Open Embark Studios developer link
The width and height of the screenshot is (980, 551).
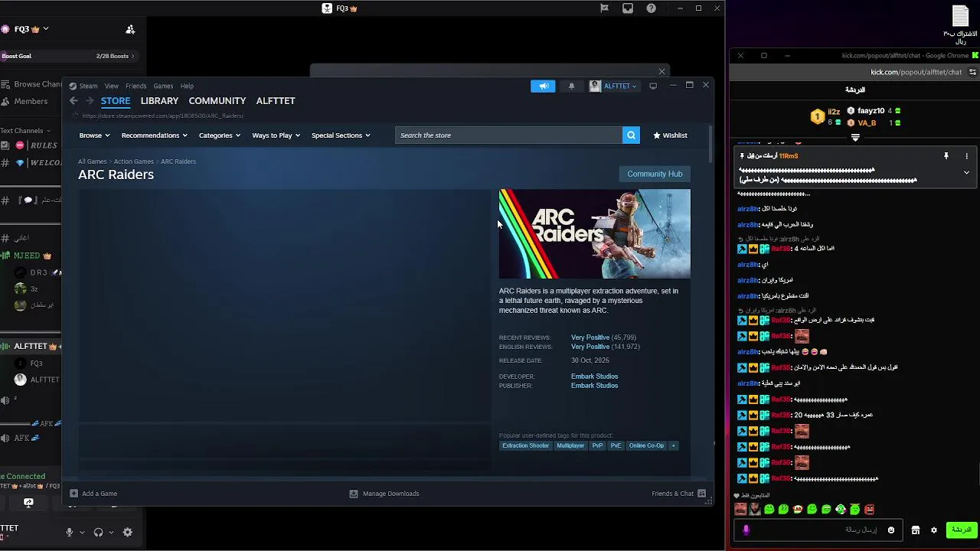594,377
